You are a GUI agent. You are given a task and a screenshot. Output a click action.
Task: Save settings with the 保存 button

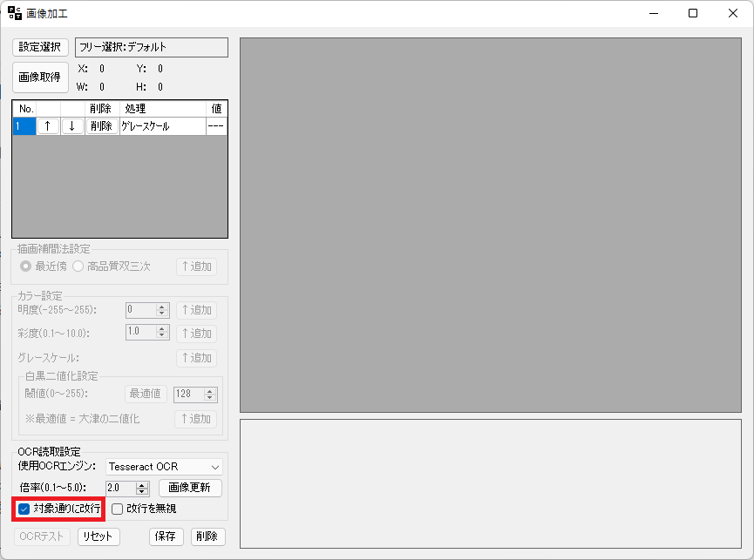tap(166, 536)
